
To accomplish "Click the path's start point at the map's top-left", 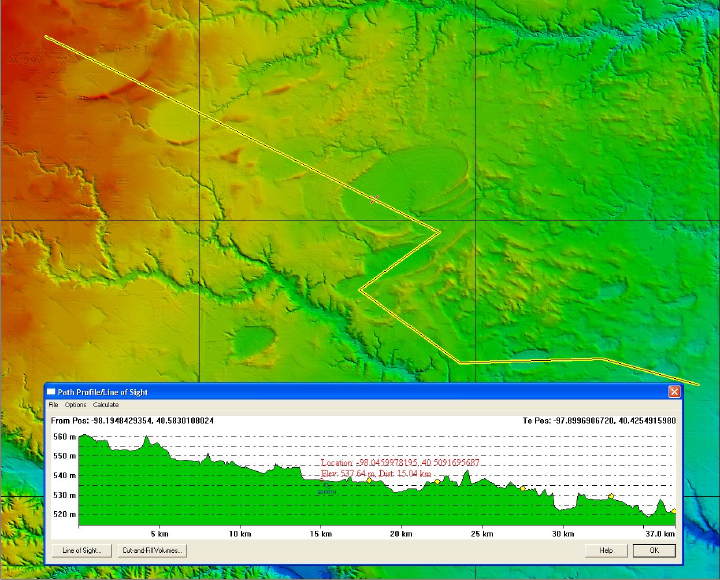I will pos(46,37).
